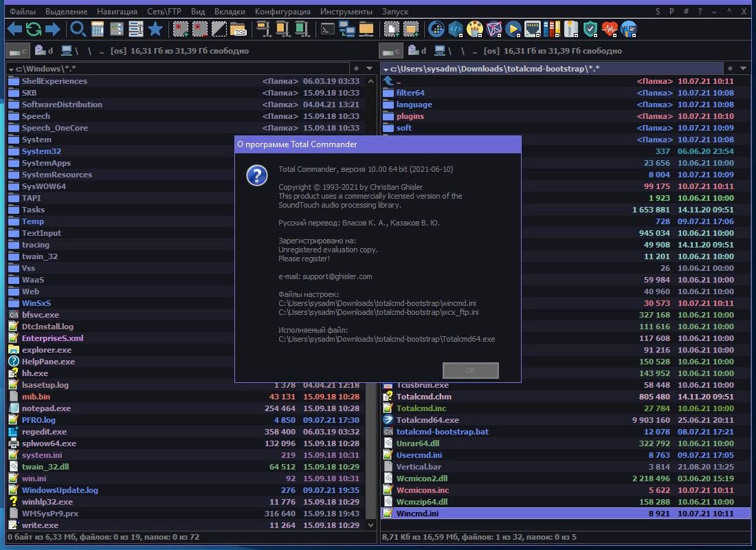Click the SSH folder toolbar icon
756x550 pixels.
pos(238,30)
